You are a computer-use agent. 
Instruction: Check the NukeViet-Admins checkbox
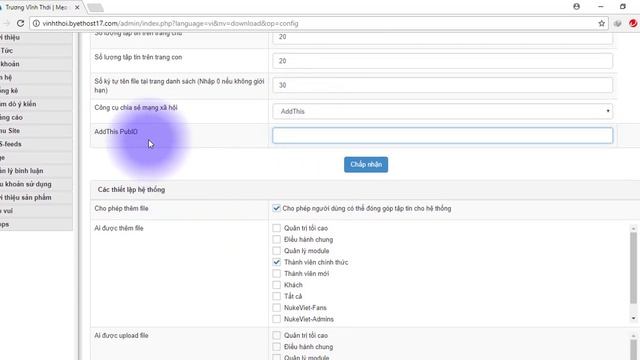(276, 319)
